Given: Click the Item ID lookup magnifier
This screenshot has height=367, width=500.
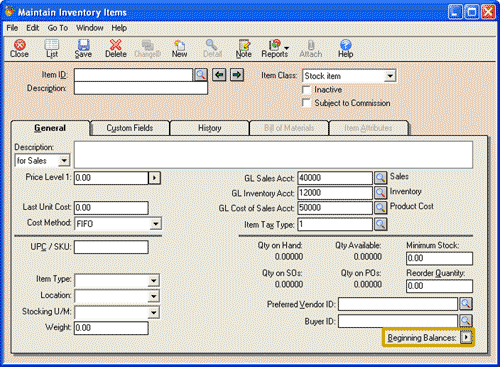Looking at the screenshot, I should tap(201, 75).
